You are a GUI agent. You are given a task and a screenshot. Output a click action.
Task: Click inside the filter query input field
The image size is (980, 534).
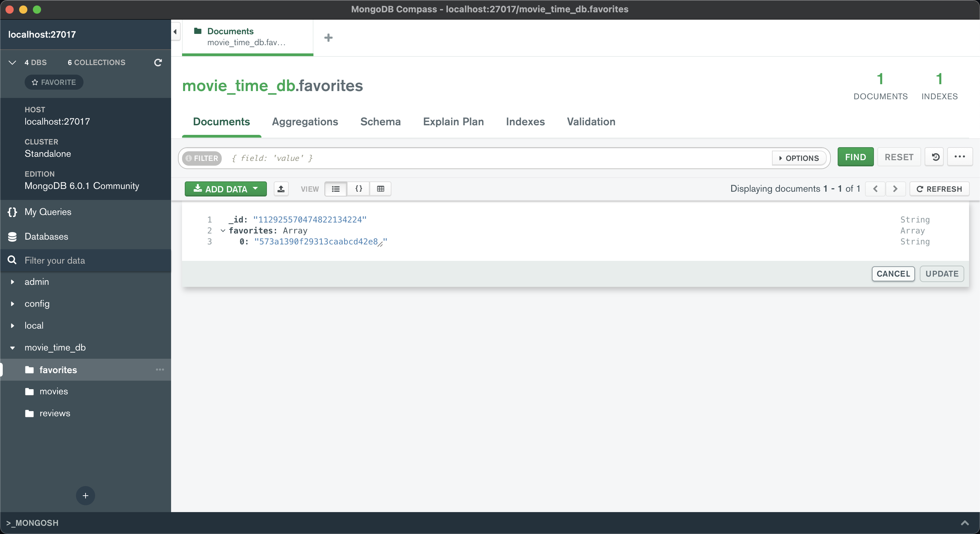pos(456,158)
